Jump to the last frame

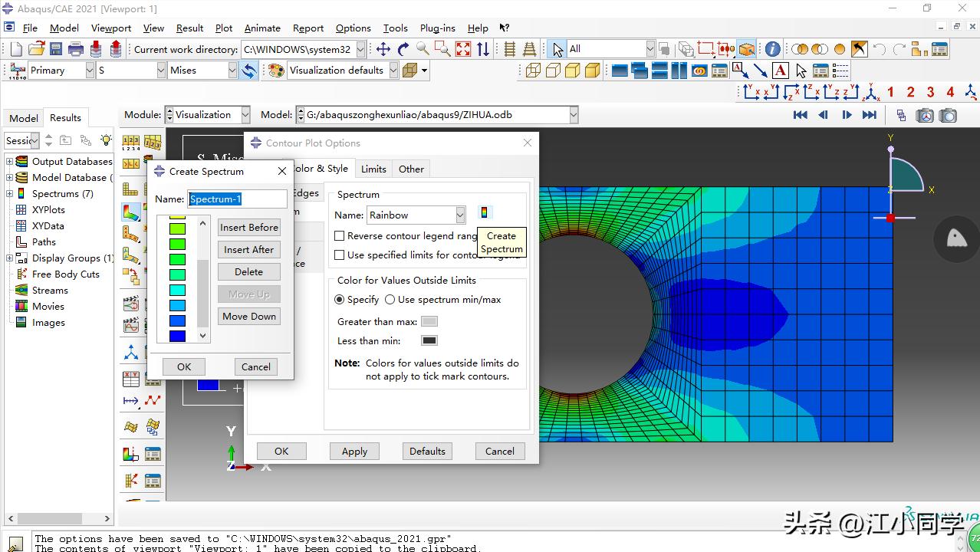click(869, 115)
